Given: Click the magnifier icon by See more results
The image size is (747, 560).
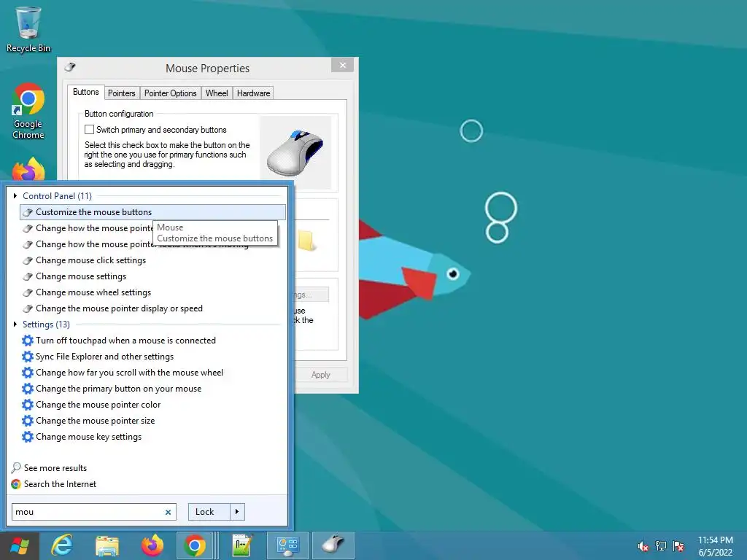Looking at the screenshot, I should pyautogui.click(x=16, y=467).
